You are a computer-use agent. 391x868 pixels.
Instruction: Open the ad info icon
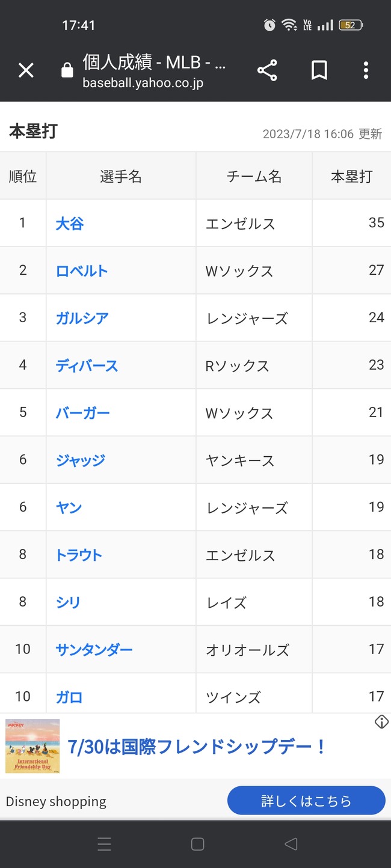pyautogui.click(x=381, y=722)
